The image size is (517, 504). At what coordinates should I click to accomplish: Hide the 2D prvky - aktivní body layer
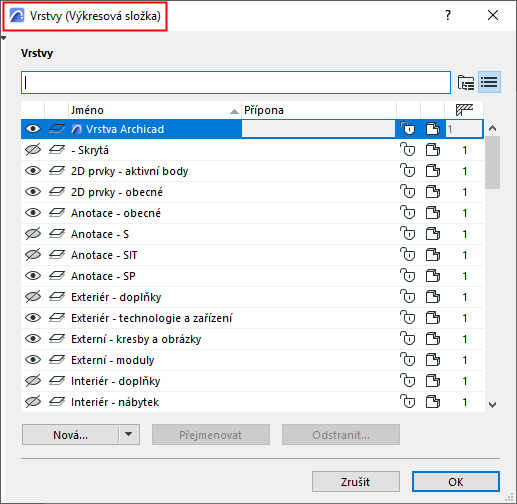click(x=33, y=171)
